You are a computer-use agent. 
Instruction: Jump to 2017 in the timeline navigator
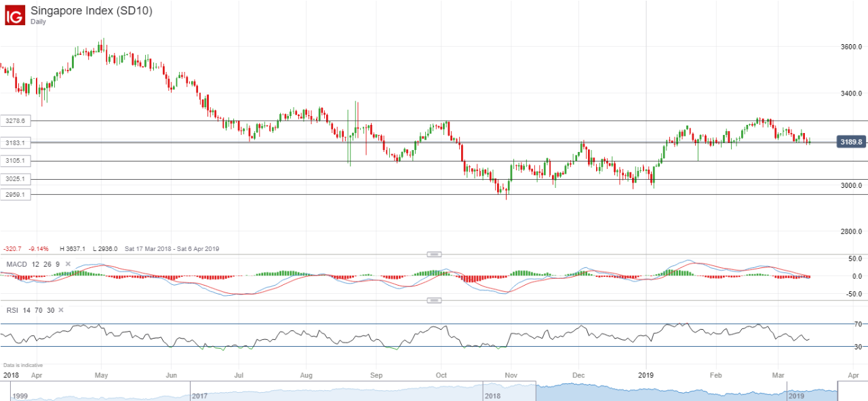pos(200,396)
